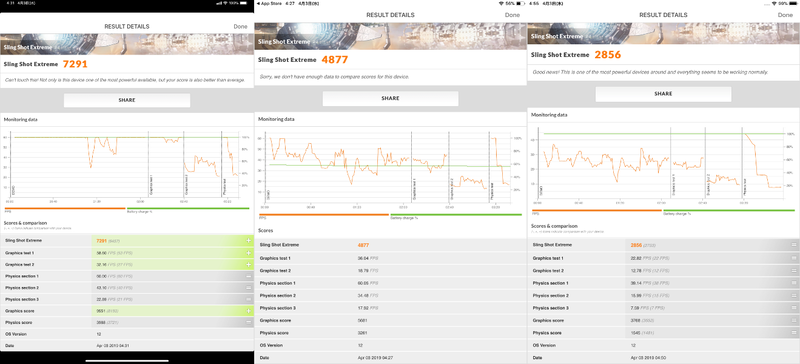Click equals icon on Graphics score row, 2856 screen
Image resolution: width=800 pixels, height=364 pixels.
point(794,320)
